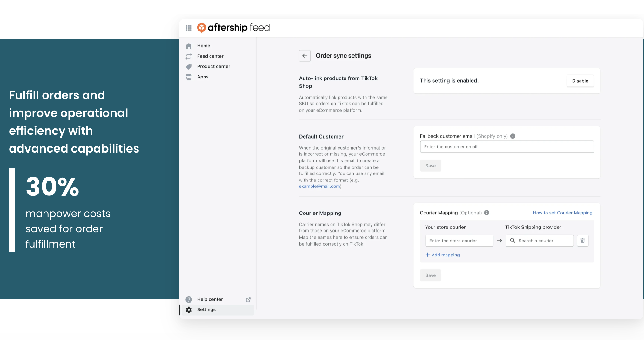
Task: Click the Help center question mark icon
Action: click(189, 299)
